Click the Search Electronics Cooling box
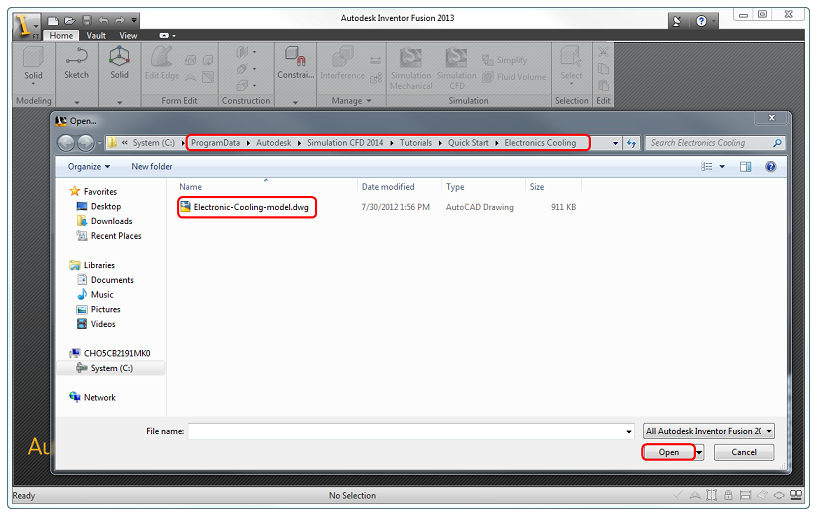This screenshot has height=516, width=817. point(714,143)
